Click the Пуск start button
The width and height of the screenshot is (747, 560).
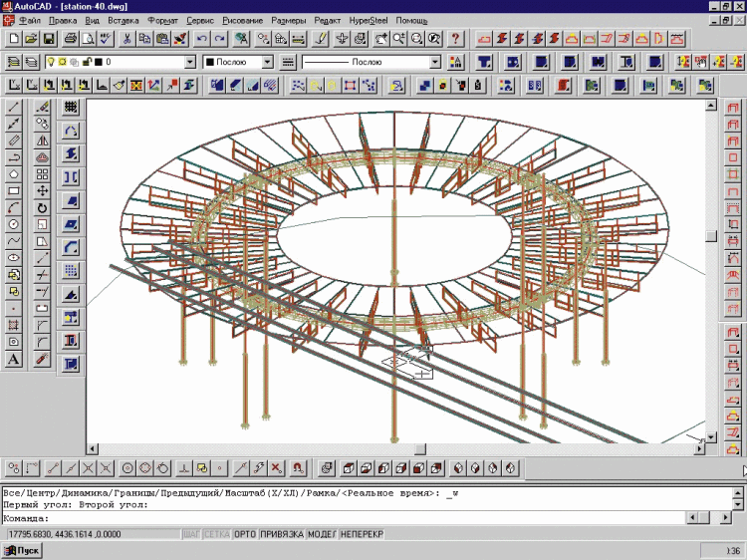point(22,551)
